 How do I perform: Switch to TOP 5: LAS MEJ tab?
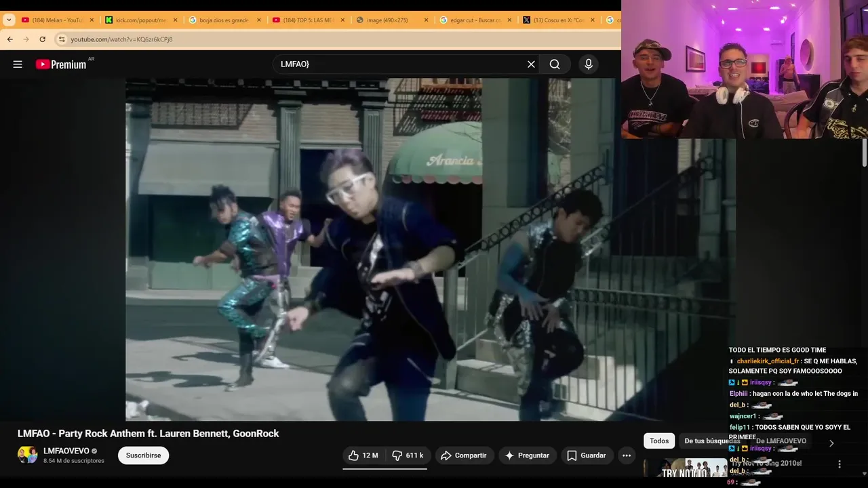pyautogui.click(x=309, y=20)
